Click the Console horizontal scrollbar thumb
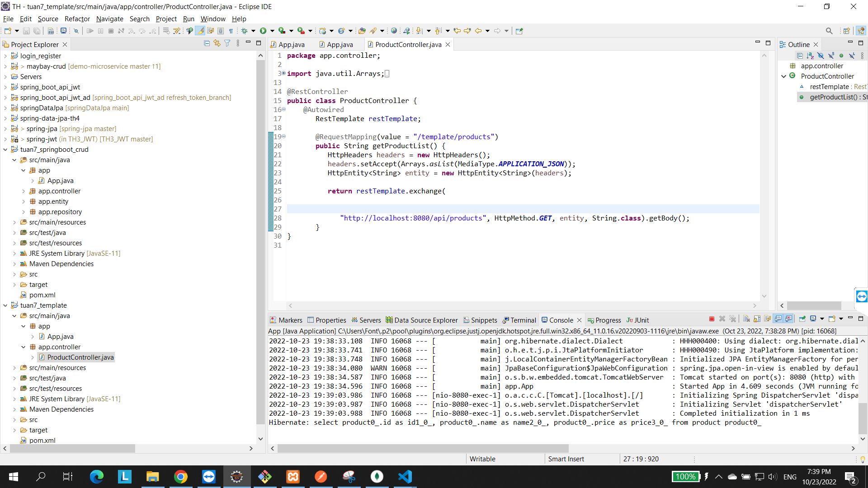Image resolution: width=868 pixels, height=488 pixels. point(423,449)
